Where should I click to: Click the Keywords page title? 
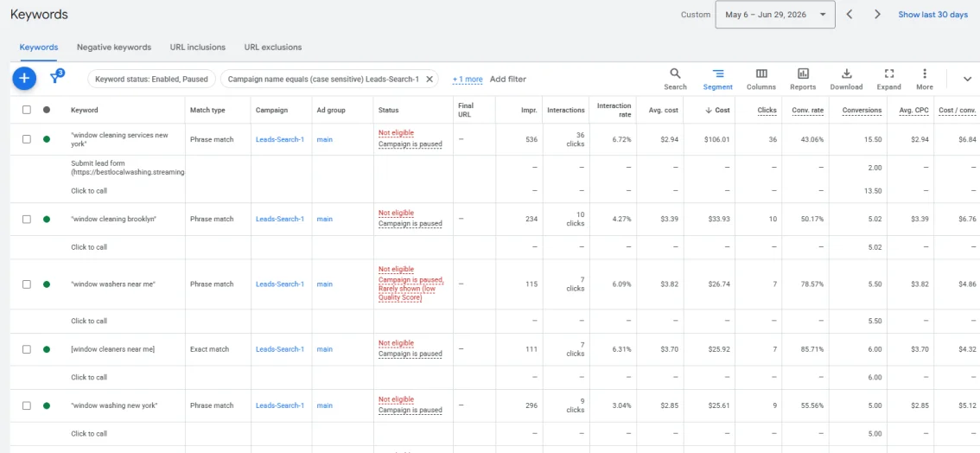point(39,14)
